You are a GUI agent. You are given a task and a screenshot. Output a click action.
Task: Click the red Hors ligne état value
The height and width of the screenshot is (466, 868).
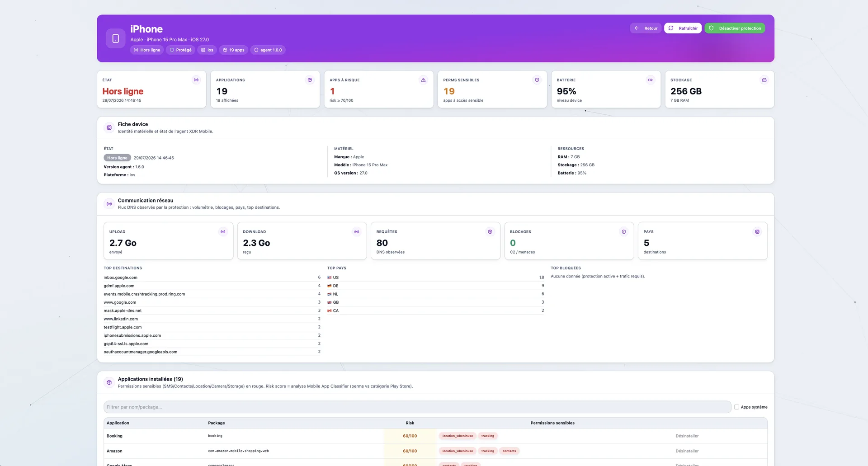tap(123, 91)
